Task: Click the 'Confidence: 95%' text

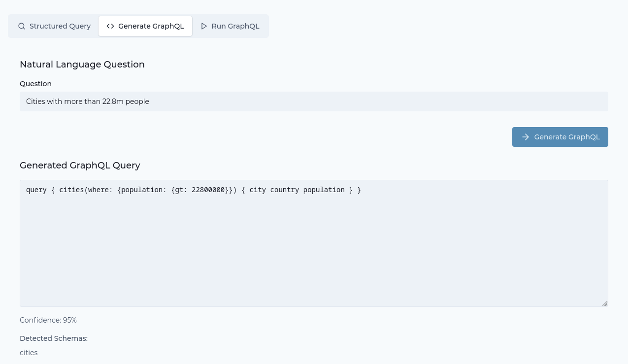Action: tap(48, 320)
